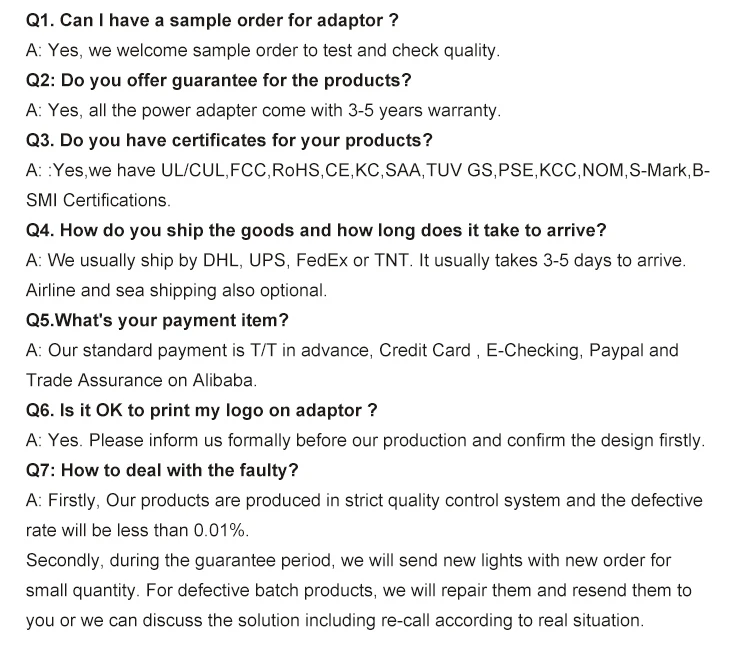Click 'Trade Assurance on Alibaba.' text
Image resolution: width=750 pixels, height=663 pixels.
141,380
